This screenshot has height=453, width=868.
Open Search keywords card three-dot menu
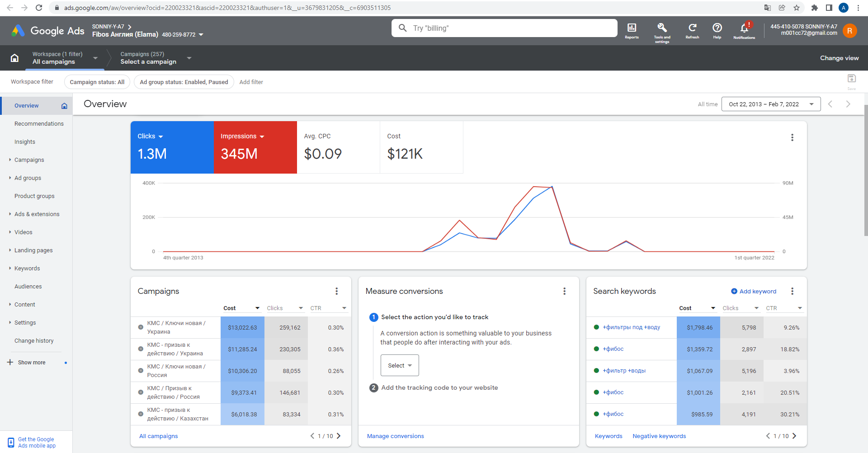click(792, 291)
